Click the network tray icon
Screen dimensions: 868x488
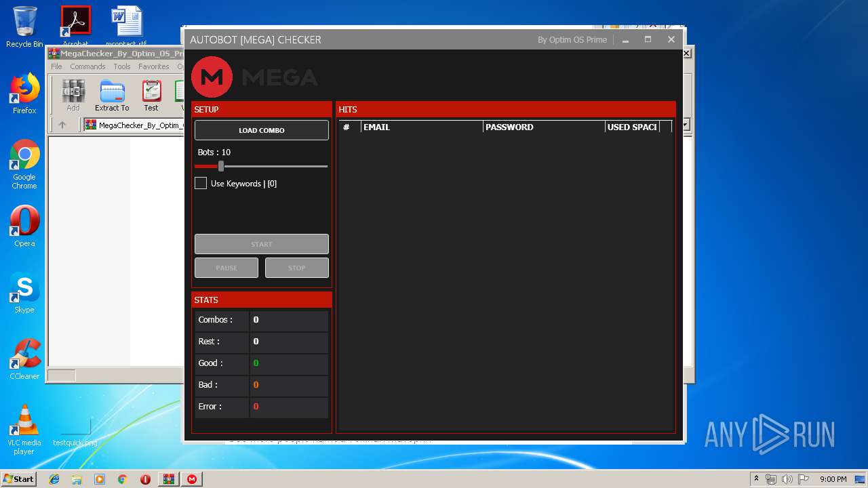click(771, 479)
